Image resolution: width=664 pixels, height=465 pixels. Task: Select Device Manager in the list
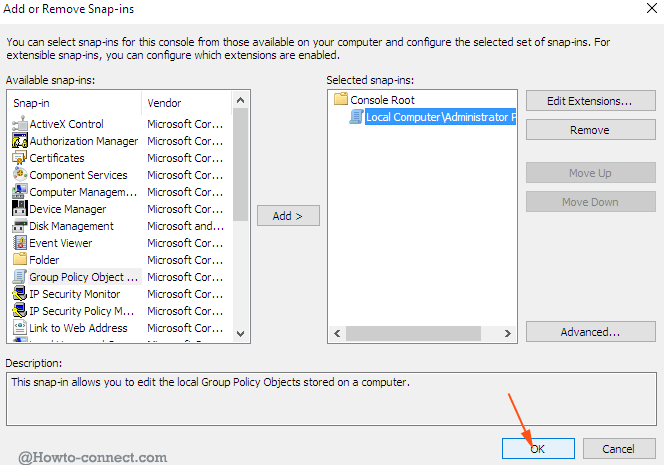(x=68, y=209)
